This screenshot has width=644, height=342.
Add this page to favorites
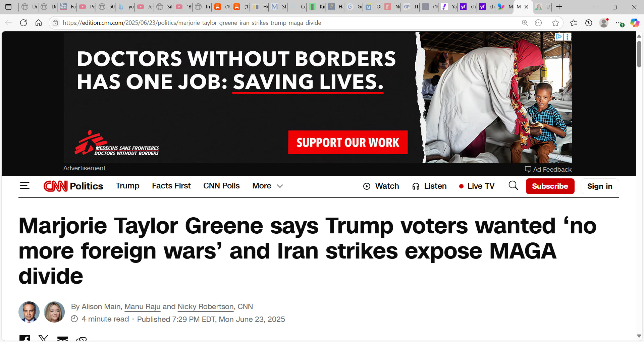click(x=555, y=23)
